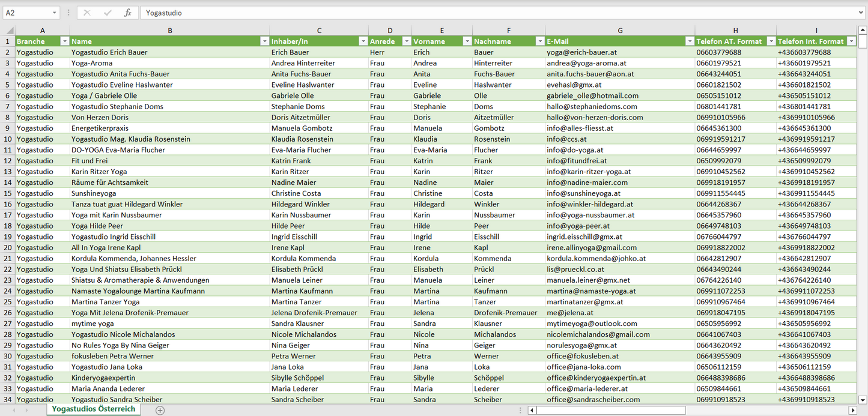Open the Telefon Int. Format filter dropdown
This screenshot has height=416, width=868.
(851, 41)
